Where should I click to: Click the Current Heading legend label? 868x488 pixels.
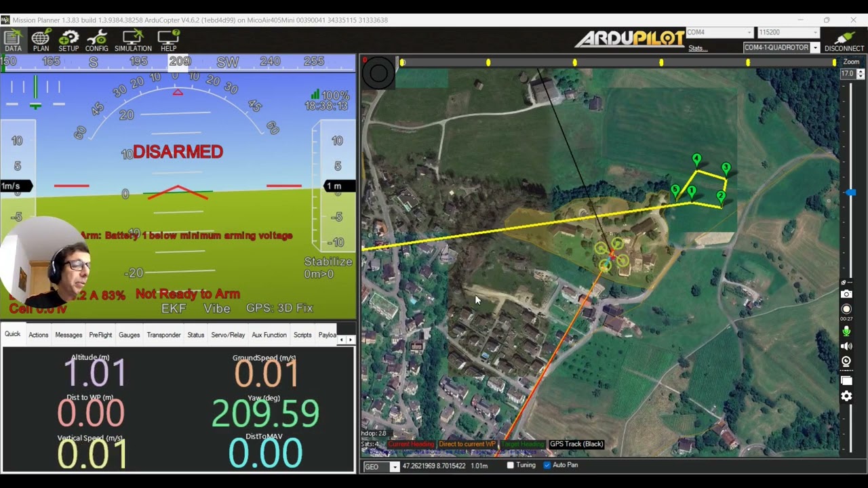tap(411, 445)
